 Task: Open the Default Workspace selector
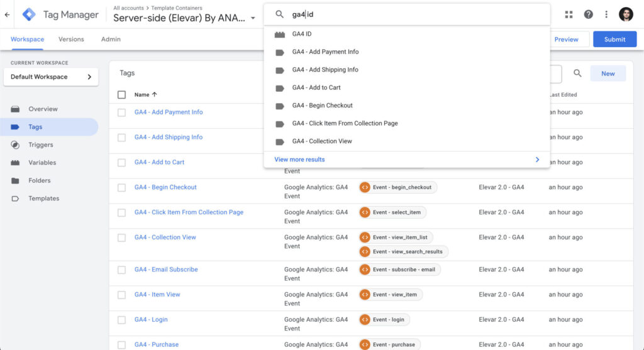point(51,77)
